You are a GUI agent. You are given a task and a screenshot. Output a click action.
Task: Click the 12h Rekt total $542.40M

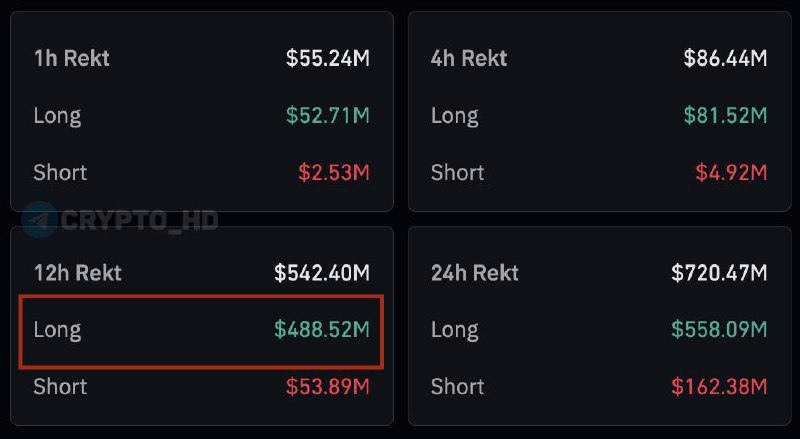click(x=322, y=273)
